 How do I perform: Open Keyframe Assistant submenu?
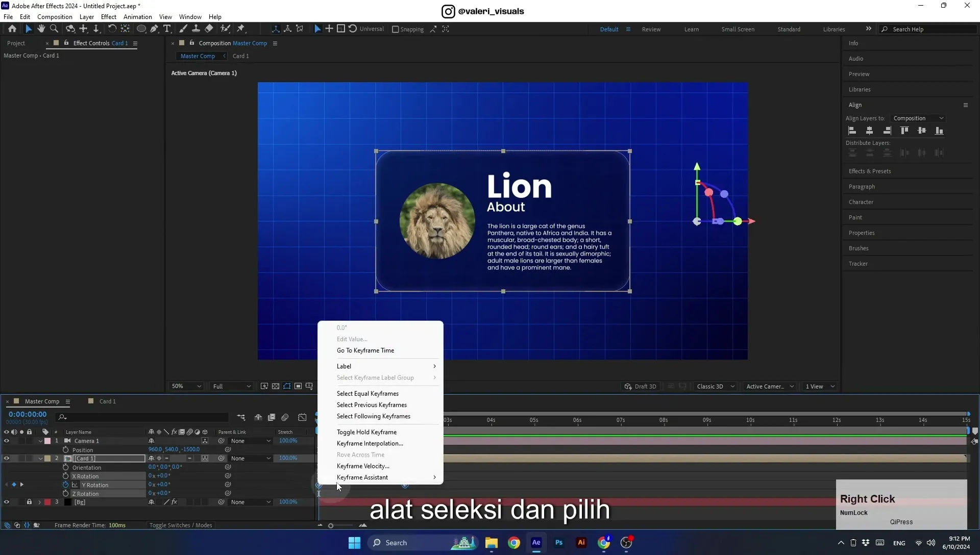tap(380, 477)
